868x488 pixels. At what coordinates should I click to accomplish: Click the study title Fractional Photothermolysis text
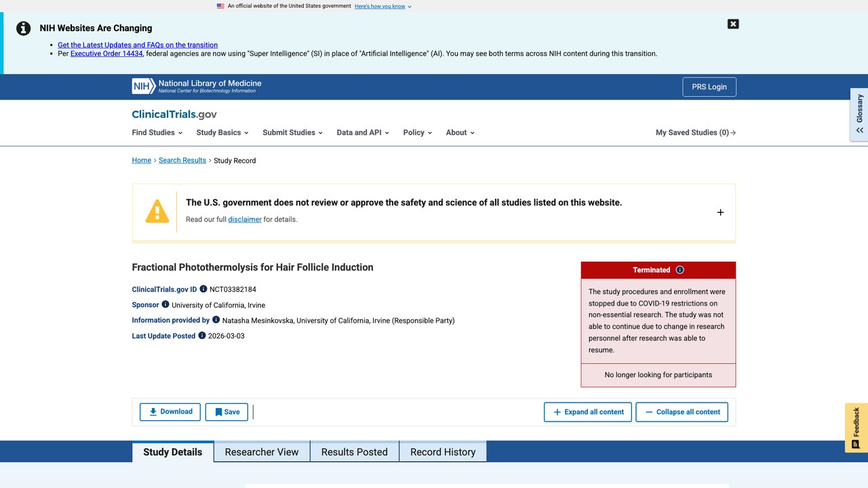click(x=252, y=267)
